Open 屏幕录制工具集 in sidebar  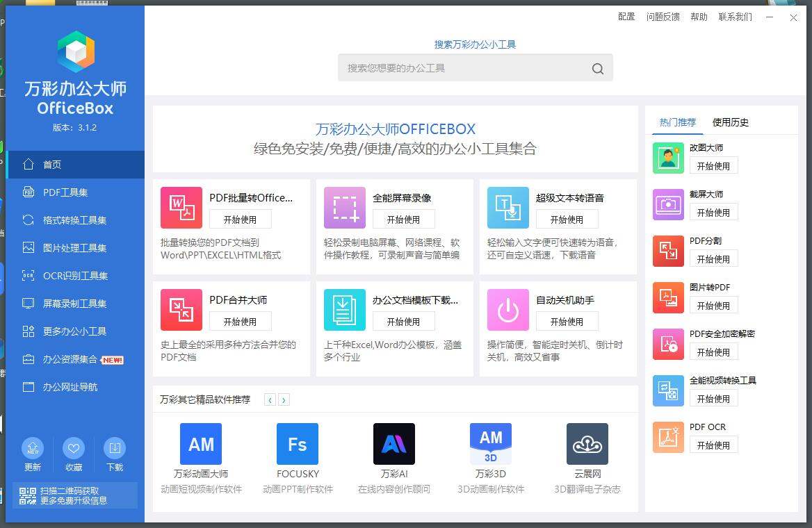click(76, 304)
